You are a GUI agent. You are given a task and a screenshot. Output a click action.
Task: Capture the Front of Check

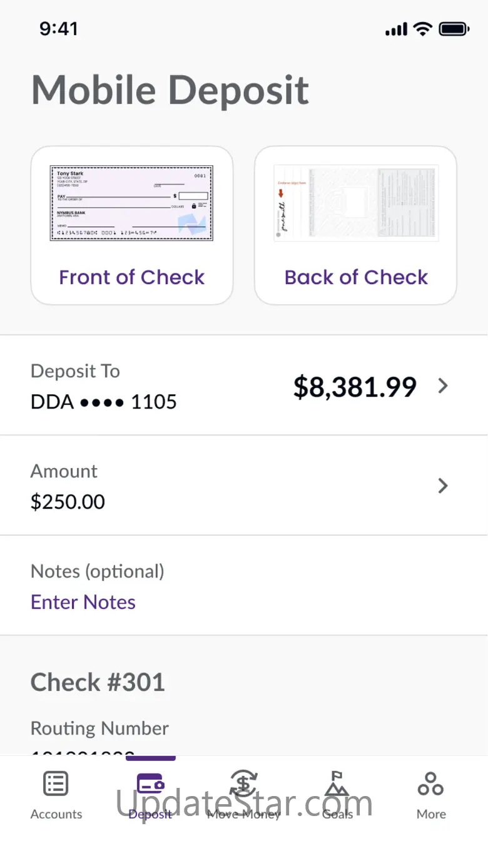tap(132, 225)
